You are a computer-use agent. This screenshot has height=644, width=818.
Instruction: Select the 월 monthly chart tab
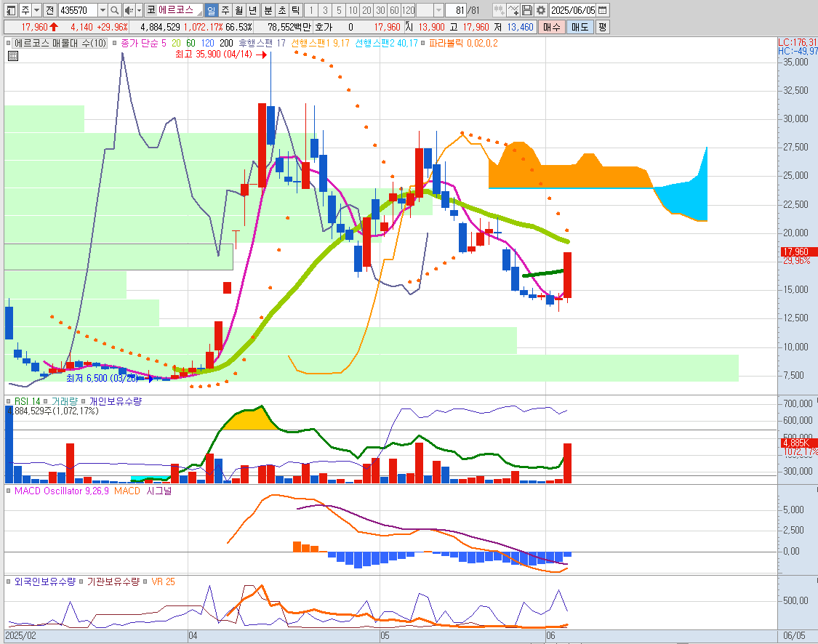point(239,10)
